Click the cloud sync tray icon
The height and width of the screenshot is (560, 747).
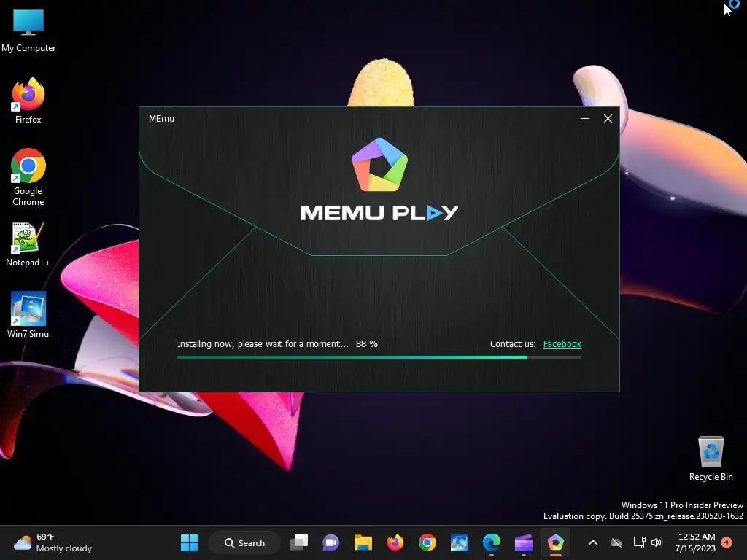coord(616,542)
